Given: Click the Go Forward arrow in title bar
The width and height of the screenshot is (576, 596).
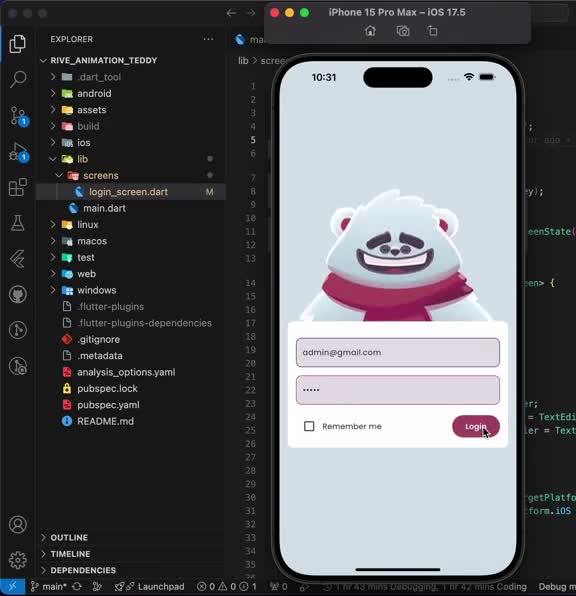Looking at the screenshot, I should [x=250, y=13].
